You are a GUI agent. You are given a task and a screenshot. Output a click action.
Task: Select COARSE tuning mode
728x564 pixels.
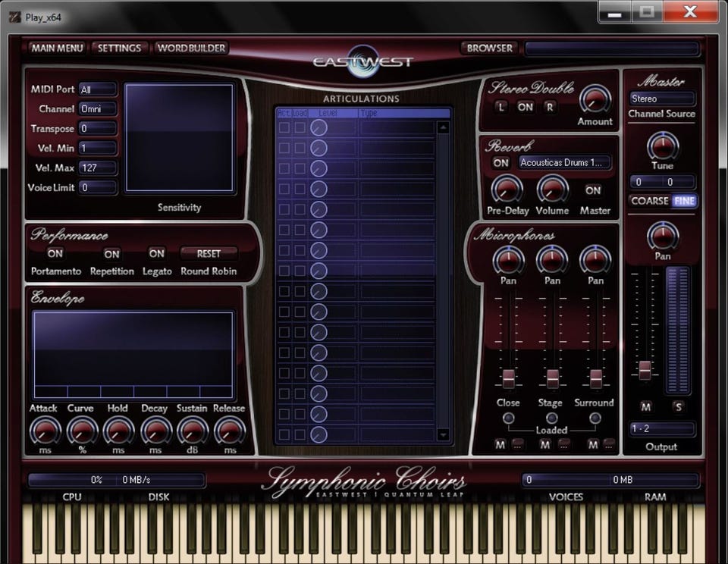point(650,201)
